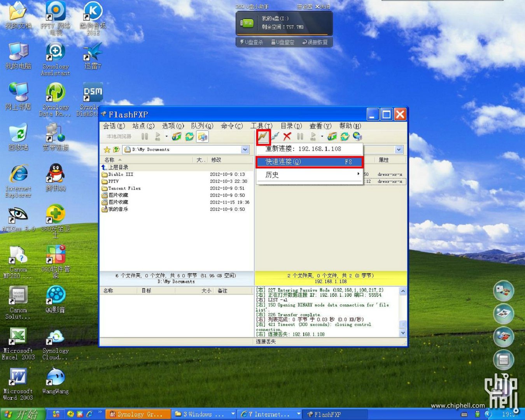Image resolution: width=525 pixels, height=420 pixels.
Task: Choose 快速连接(Q) quick connect entry
Action: click(x=309, y=162)
